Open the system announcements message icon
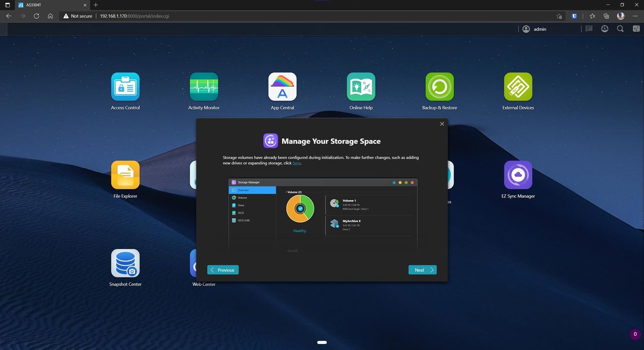 (x=589, y=29)
